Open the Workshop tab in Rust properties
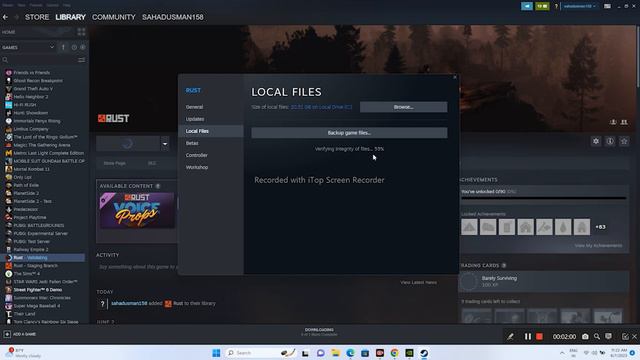 (x=197, y=167)
